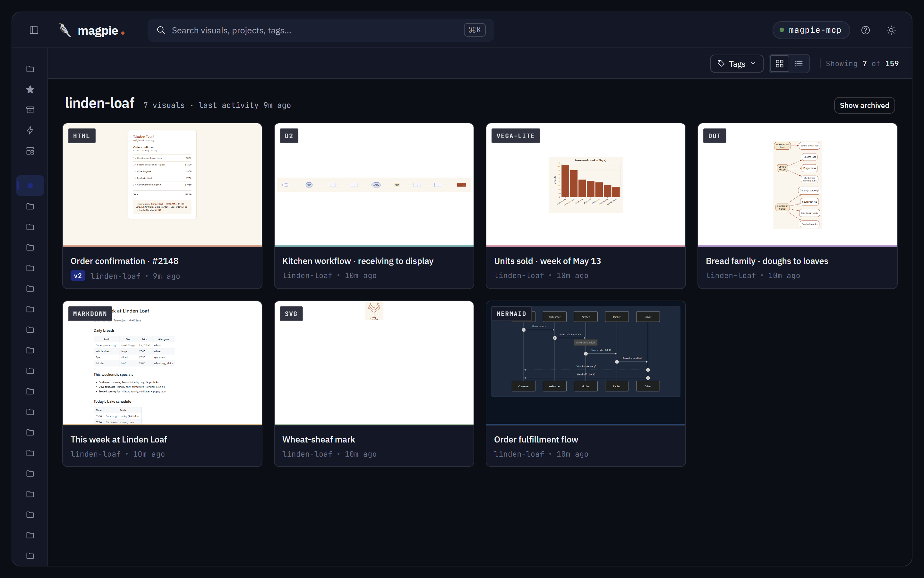Click the VEGA-LITE type badge
Screen dimensions: 924x578
coord(516,136)
